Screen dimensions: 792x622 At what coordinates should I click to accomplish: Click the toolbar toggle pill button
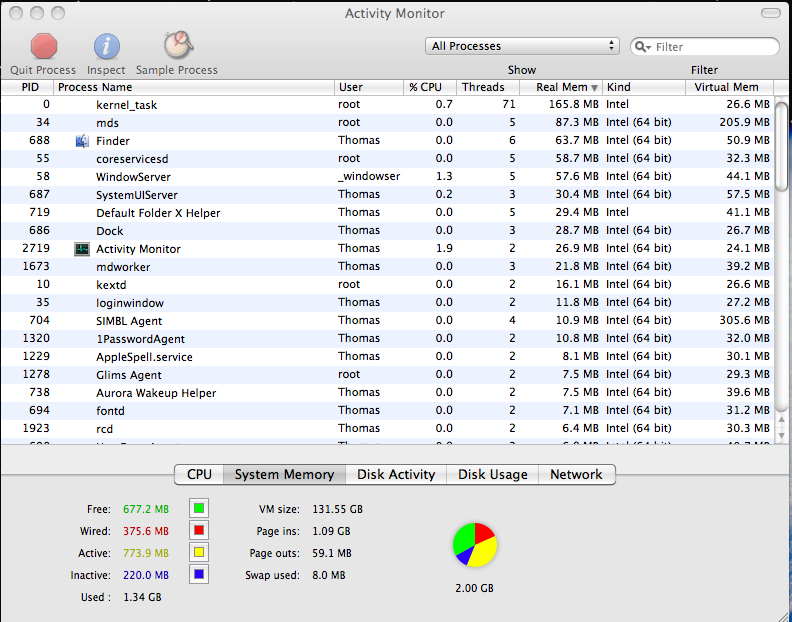coord(771,13)
